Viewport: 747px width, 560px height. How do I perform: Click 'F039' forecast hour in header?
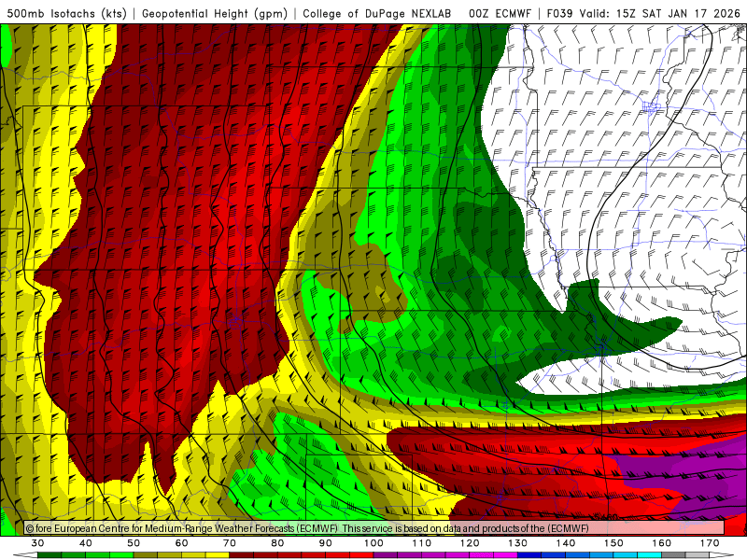click(x=560, y=14)
